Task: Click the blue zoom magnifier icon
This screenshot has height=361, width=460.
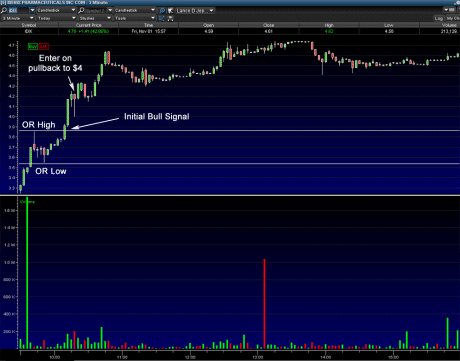Action: coord(162,11)
